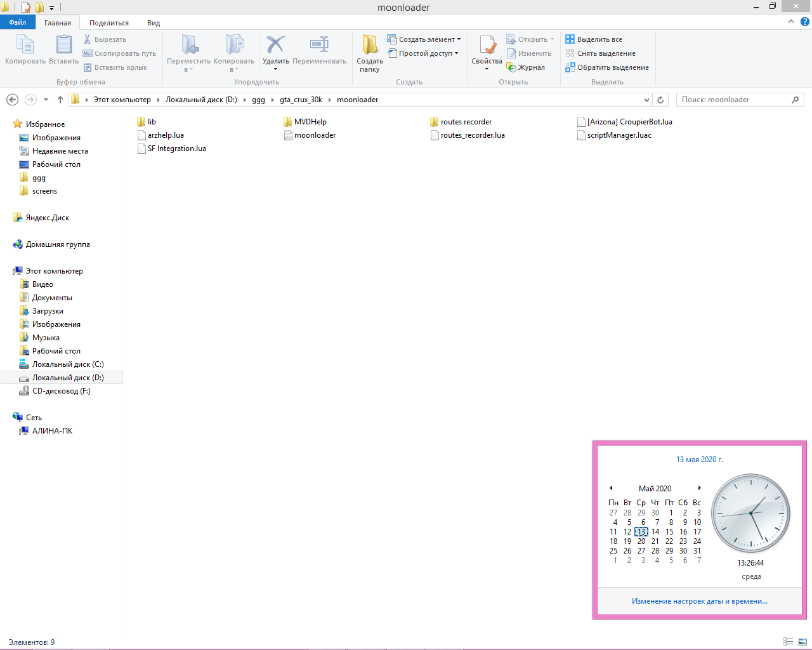Click the Up one level arrow
Image resolution: width=812 pixels, height=650 pixels.
[x=60, y=100]
